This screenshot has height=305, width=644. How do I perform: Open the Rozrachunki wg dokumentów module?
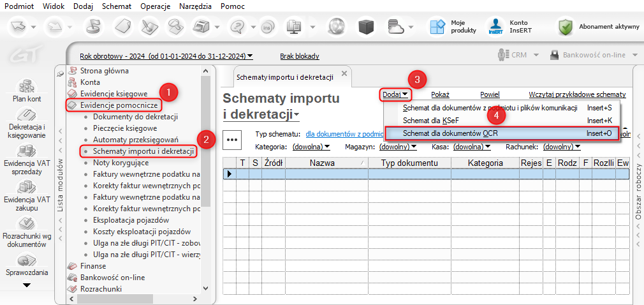(27, 232)
